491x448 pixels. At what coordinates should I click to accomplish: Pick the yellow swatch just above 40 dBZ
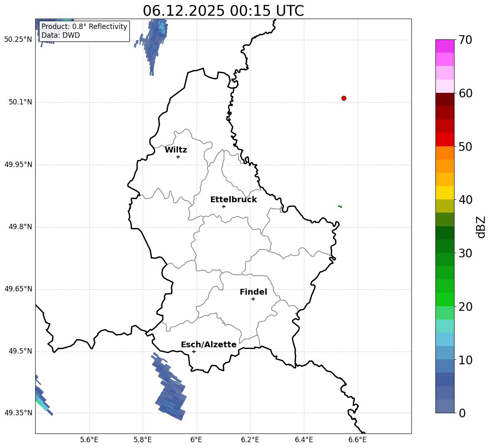coord(445,193)
